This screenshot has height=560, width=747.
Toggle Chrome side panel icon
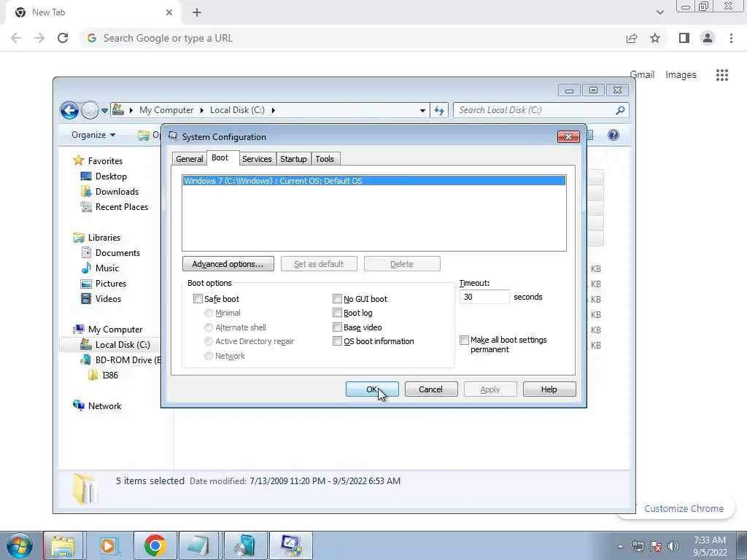point(684,38)
